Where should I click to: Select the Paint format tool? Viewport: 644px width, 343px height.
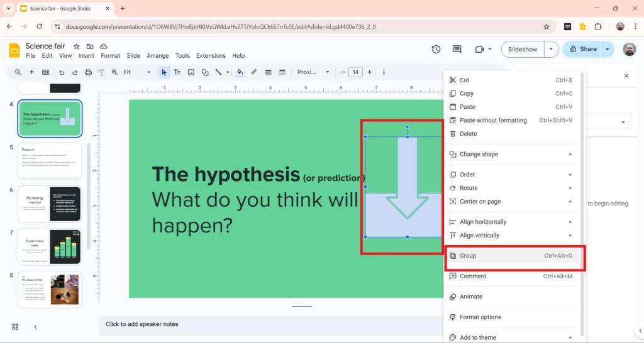pyautogui.click(x=101, y=72)
